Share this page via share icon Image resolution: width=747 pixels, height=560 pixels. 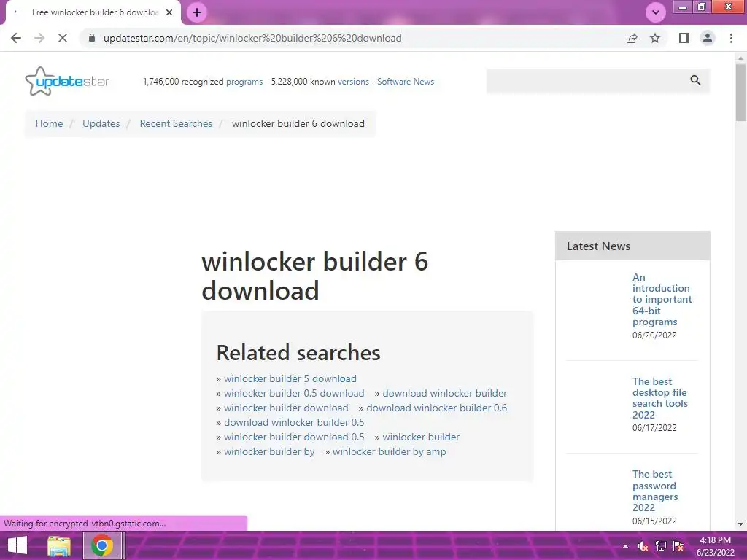pos(632,38)
